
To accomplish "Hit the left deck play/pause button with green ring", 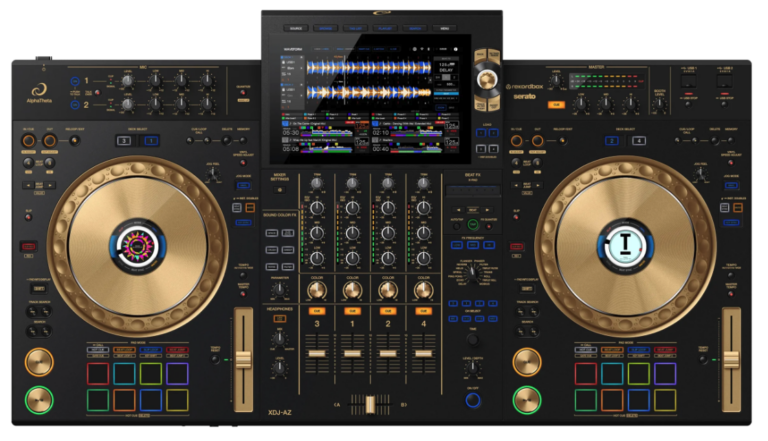I will (x=39, y=399).
